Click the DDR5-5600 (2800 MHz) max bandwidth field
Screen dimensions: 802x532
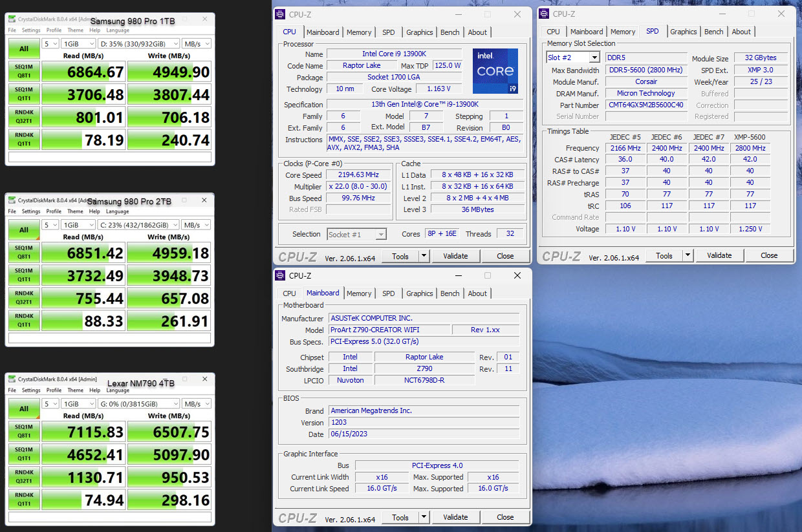646,70
